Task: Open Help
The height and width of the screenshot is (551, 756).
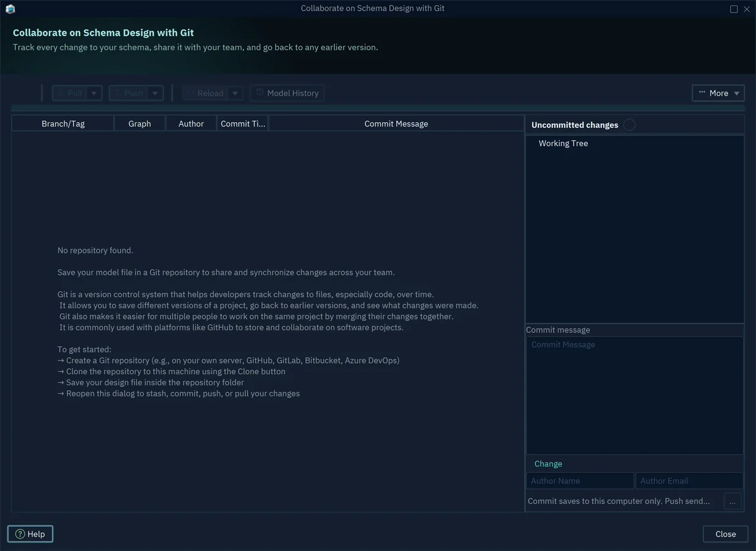Action: click(31, 534)
